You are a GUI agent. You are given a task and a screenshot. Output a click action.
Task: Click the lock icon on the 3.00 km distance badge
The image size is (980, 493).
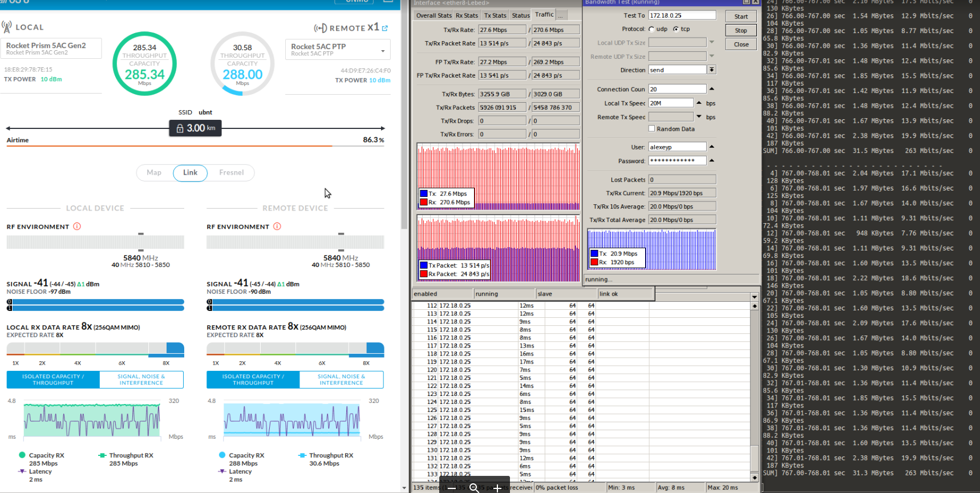[180, 128]
